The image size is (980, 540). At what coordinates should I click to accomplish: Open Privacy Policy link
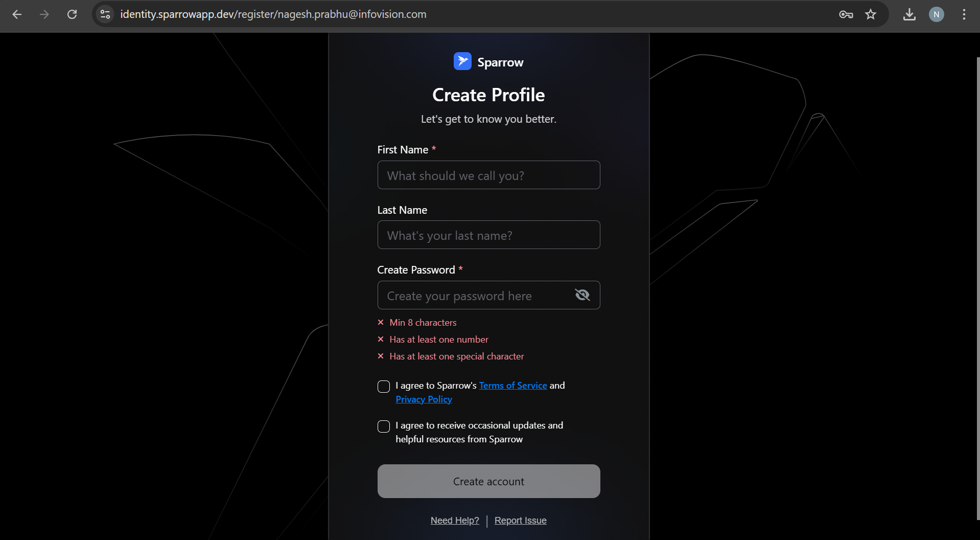pos(424,399)
